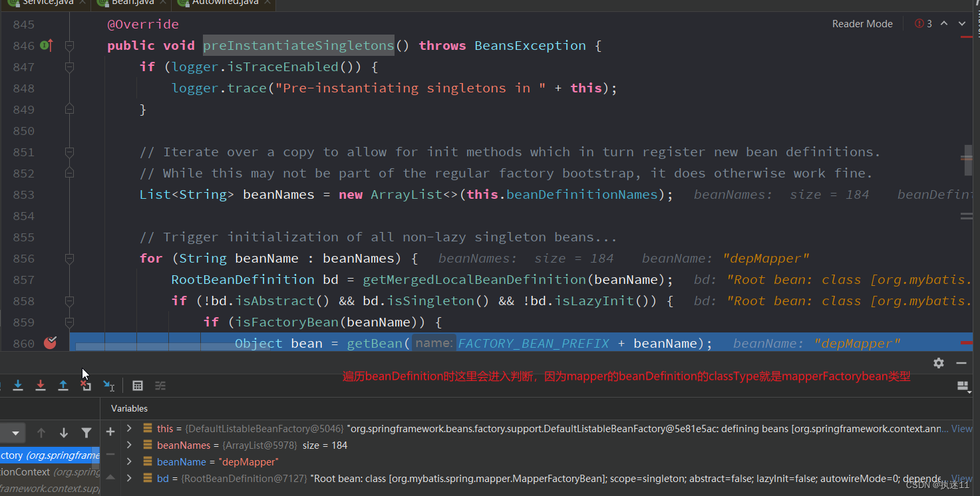Viewport: 980px width, 496px height.
Task: Collapse the if-block fold marker on line 847
Action: 69,66
